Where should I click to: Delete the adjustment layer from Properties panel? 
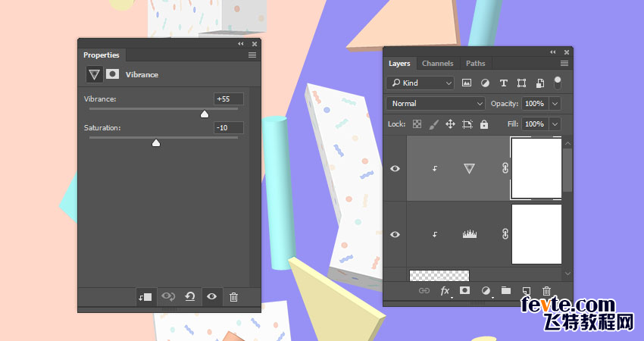pyautogui.click(x=233, y=296)
